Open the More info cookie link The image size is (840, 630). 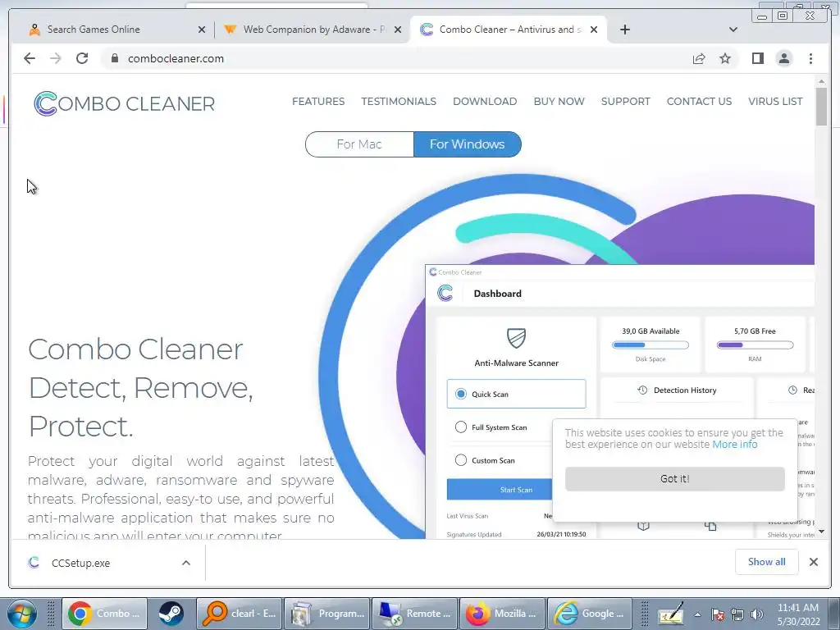(x=734, y=444)
